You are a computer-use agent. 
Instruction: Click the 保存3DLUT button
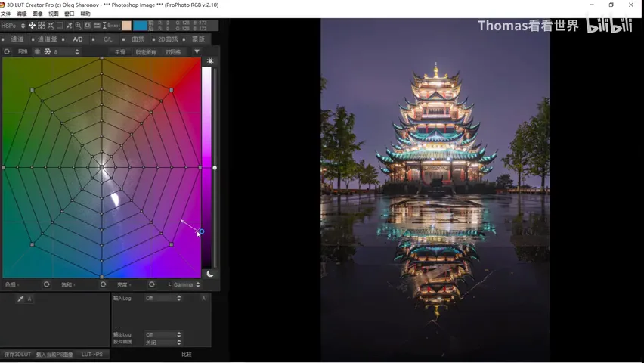[x=17, y=355]
